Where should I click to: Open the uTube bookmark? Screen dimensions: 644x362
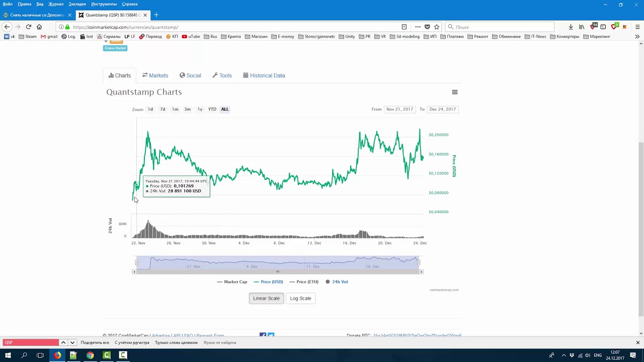point(191,36)
